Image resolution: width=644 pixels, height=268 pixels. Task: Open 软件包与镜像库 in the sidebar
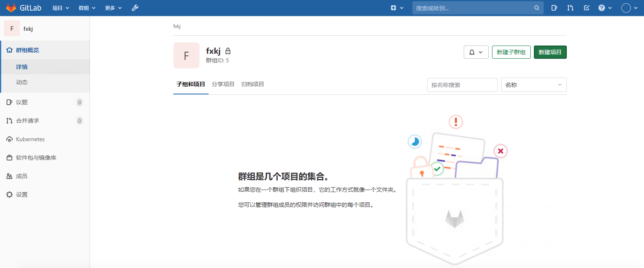pos(45,158)
